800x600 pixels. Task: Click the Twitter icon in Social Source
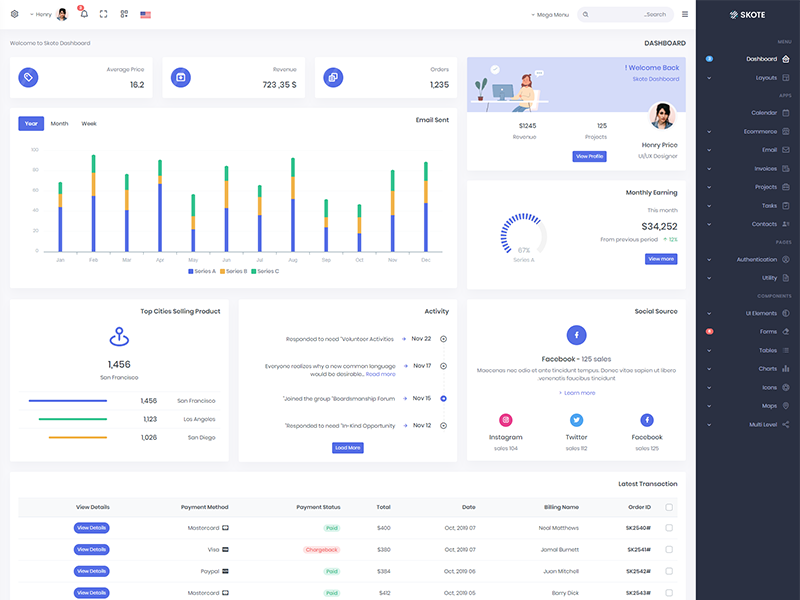pos(576,420)
